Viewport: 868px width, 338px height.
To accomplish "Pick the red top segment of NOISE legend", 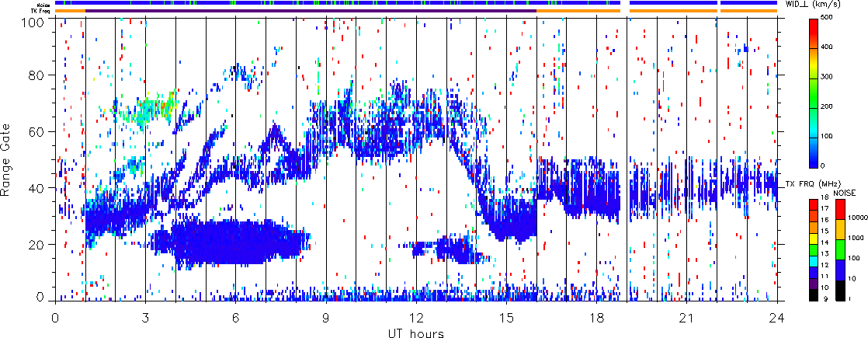I will click(x=840, y=209).
